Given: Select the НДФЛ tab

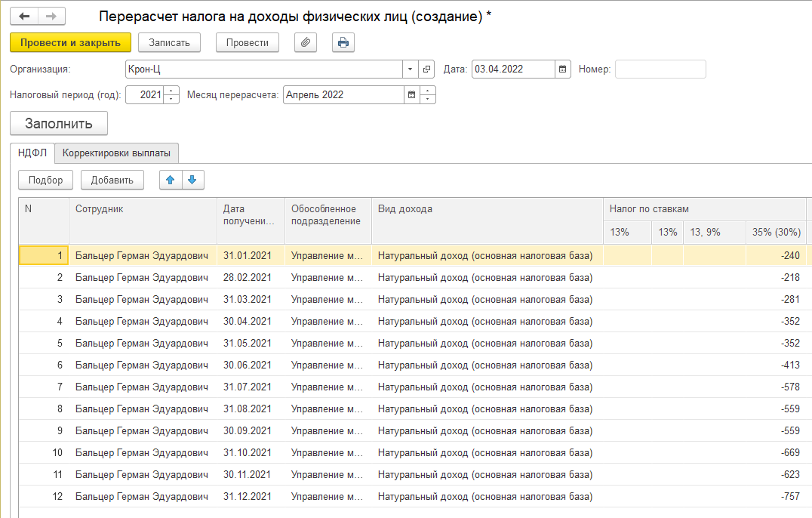Looking at the screenshot, I should coord(32,153).
